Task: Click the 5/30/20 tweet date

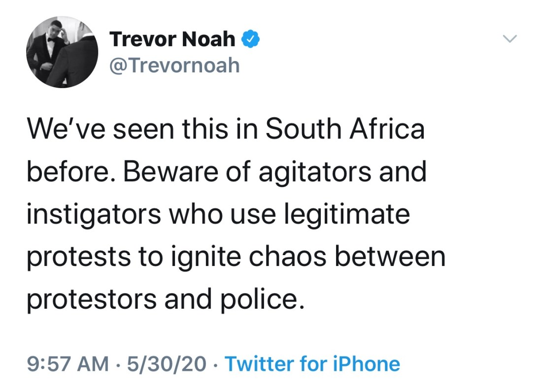Action: pos(167,364)
